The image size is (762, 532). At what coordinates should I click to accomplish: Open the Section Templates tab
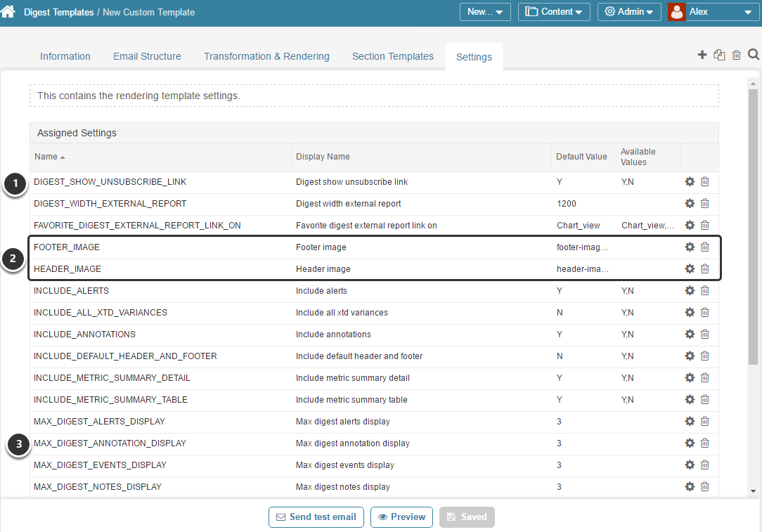392,56
